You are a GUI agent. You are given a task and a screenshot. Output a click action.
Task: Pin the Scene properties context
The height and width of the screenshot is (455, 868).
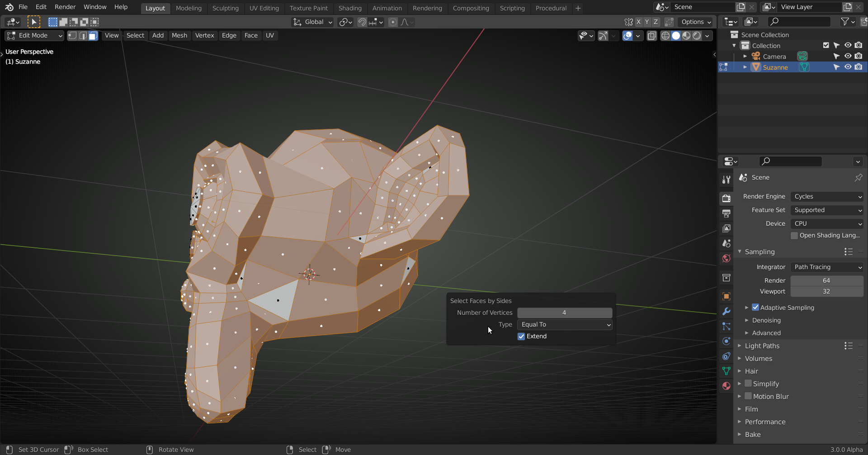[859, 178]
